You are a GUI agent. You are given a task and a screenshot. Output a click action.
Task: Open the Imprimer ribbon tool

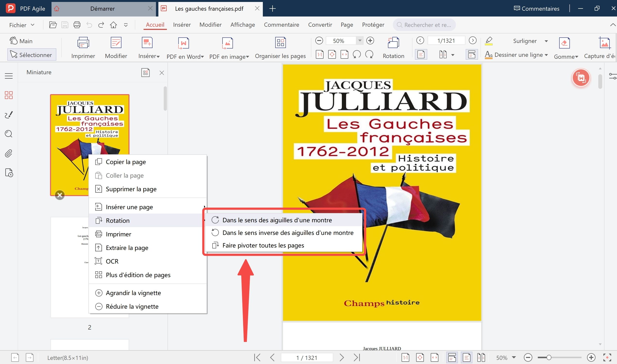[83, 48]
